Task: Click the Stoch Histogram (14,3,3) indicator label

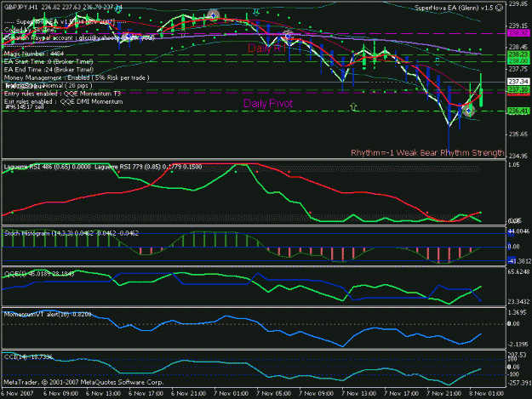Action: (x=72, y=233)
